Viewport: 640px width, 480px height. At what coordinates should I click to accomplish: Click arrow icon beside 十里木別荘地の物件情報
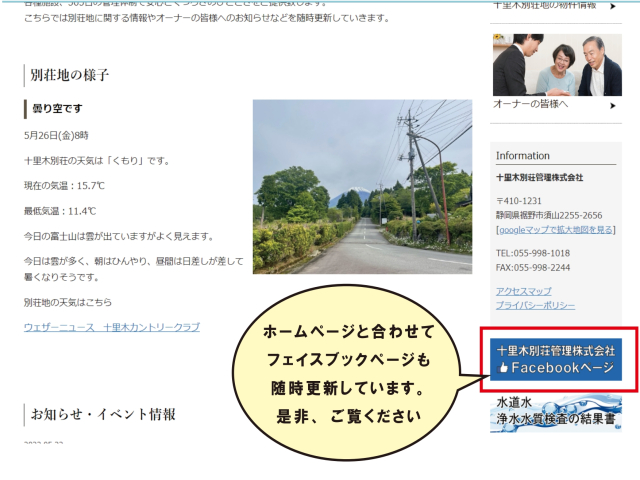pos(612,5)
